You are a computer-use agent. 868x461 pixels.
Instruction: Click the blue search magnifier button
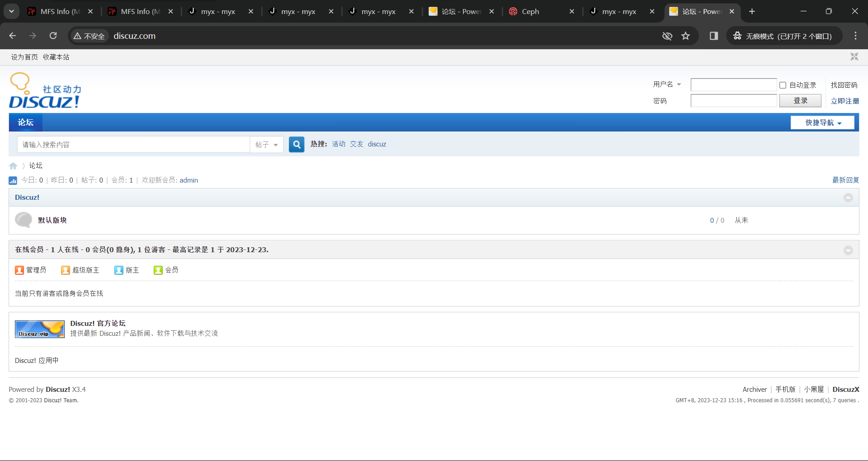click(x=297, y=144)
